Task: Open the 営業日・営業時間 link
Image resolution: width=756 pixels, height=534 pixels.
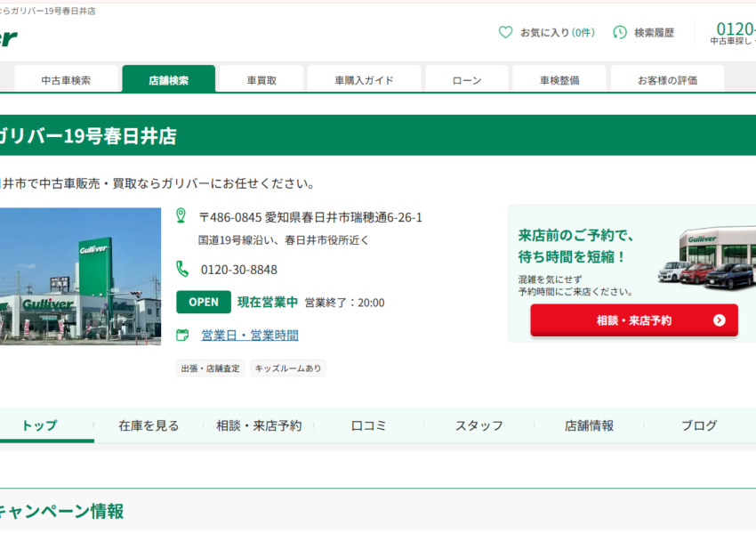Action: pos(250,336)
